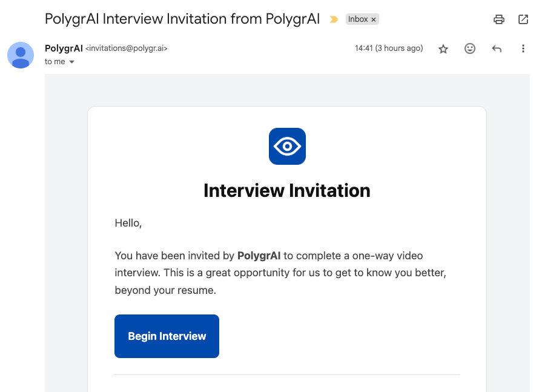This screenshot has height=392, width=539.
Task: Reply to the PolygrAI email
Action: pos(497,49)
